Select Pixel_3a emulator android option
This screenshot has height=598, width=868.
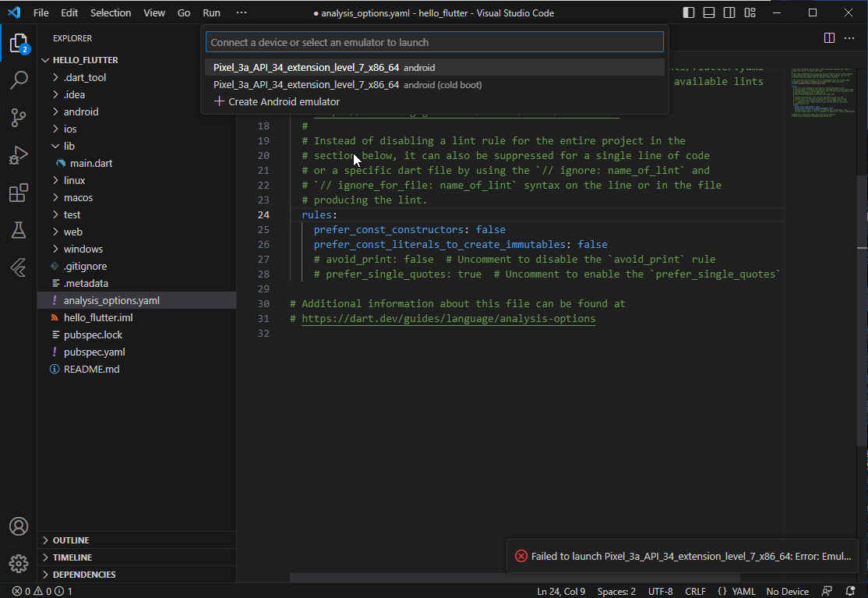click(435, 68)
